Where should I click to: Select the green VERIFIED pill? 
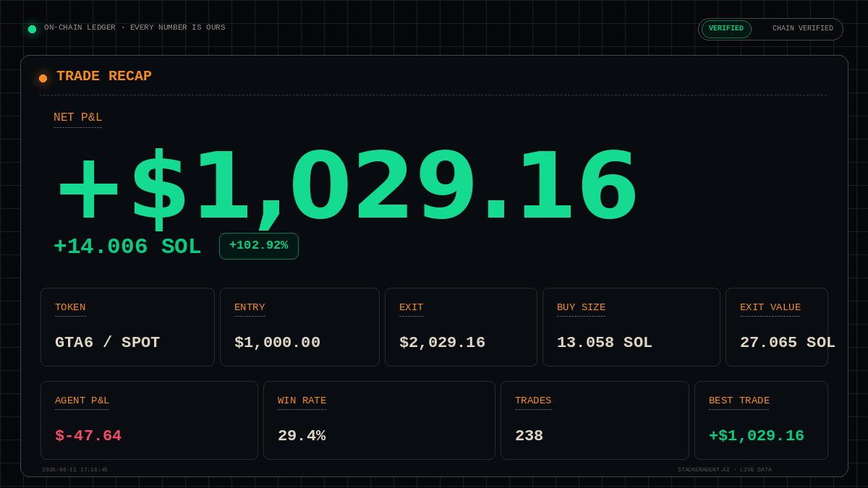(x=726, y=29)
